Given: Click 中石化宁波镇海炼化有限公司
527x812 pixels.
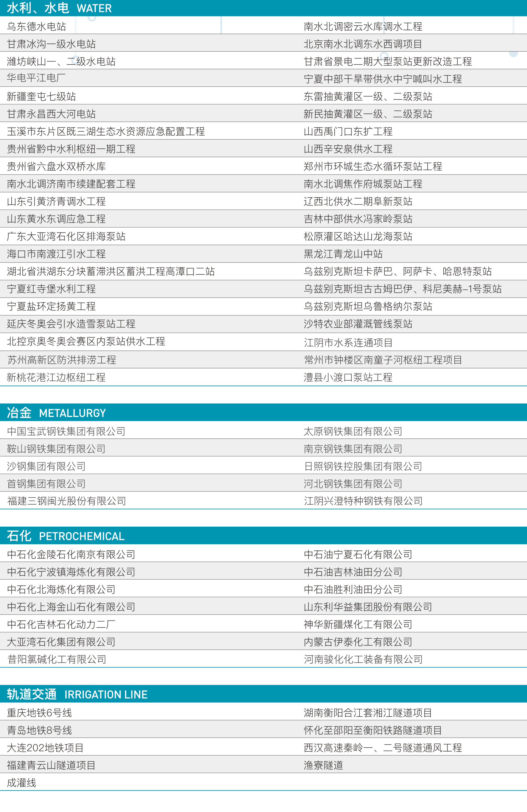Looking at the screenshot, I should pos(71,572).
